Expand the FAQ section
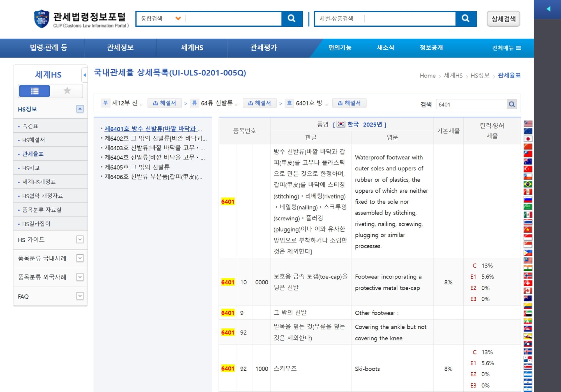Image resolution: width=561 pixels, height=392 pixels. [80, 296]
